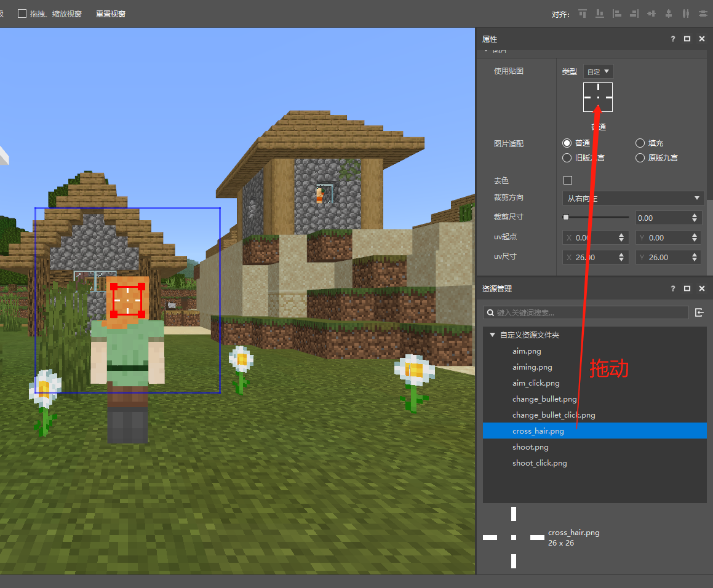
Task: Increase 裁剪尺寸 with the up arrow
Action: tap(695, 215)
